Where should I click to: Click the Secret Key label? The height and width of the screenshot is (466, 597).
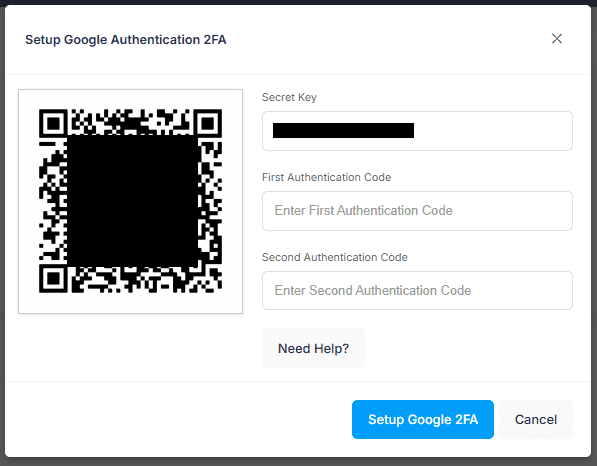click(x=289, y=97)
